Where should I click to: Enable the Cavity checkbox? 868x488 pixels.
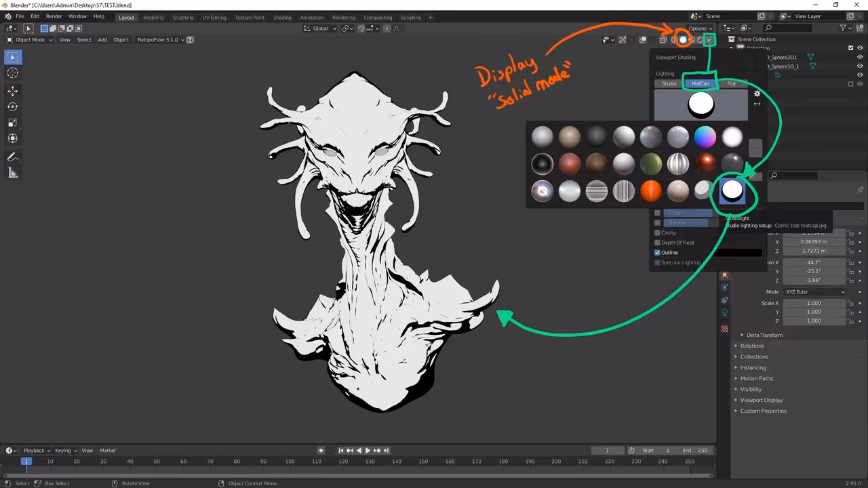coord(657,233)
